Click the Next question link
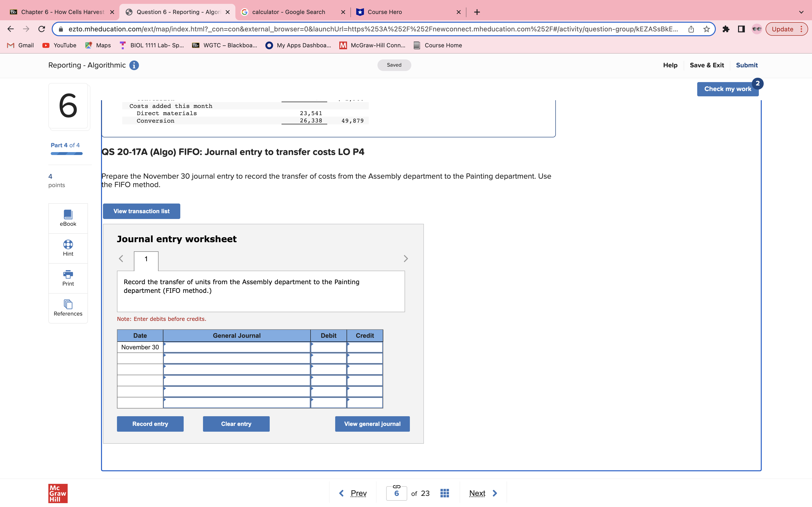 [x=477, y=493]
